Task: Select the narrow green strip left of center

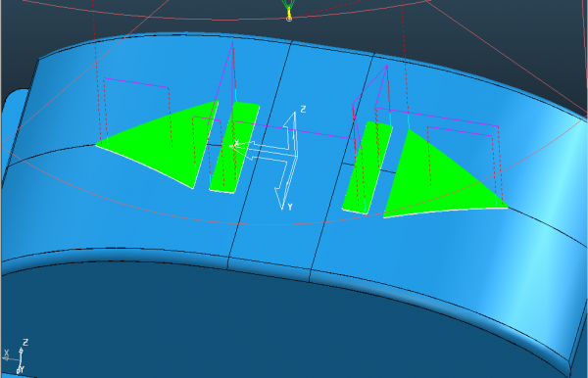Action: click(x=234, y=148)
